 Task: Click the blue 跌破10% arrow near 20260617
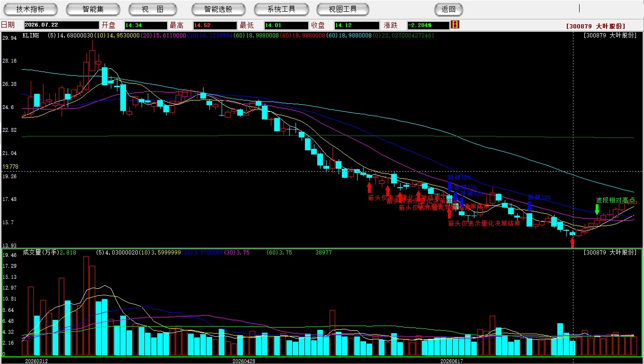tap(449, 186)
